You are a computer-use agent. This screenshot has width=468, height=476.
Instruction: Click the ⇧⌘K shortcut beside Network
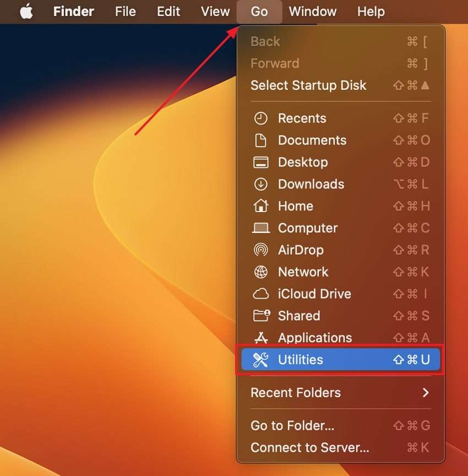411,272
